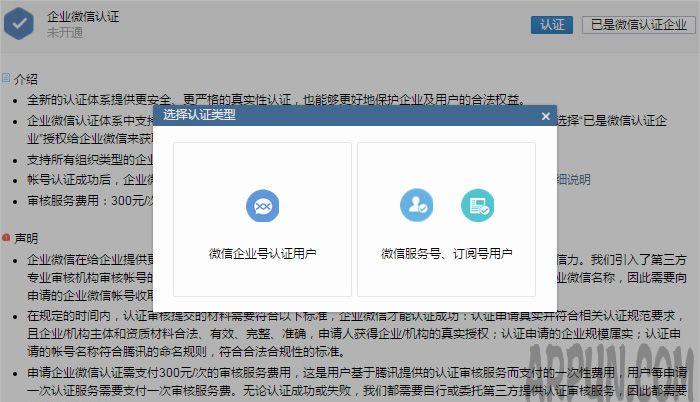
Task: Select the 微信企业号认证用户 card
Action: [x=262, y=219]
